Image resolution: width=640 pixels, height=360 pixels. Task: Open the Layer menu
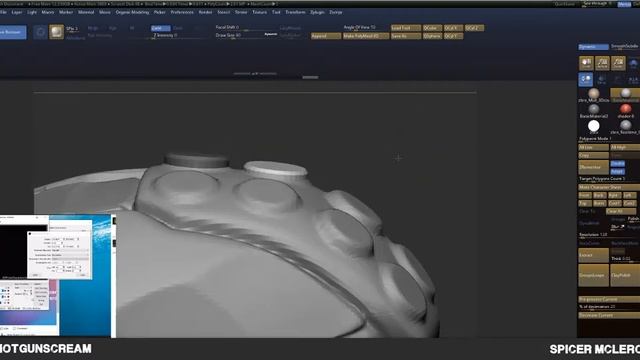coord(17,12)
